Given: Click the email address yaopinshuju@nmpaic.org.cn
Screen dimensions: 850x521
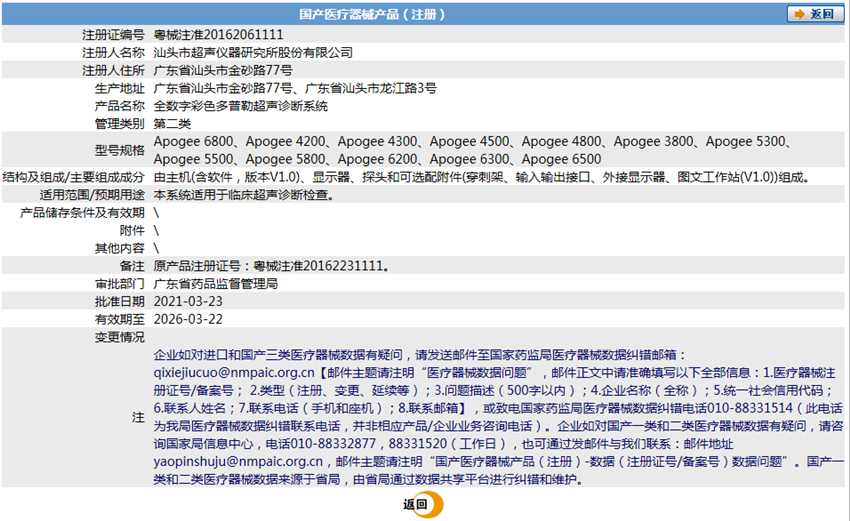Looking at the screenshot, I should click(x=238, y=462).
